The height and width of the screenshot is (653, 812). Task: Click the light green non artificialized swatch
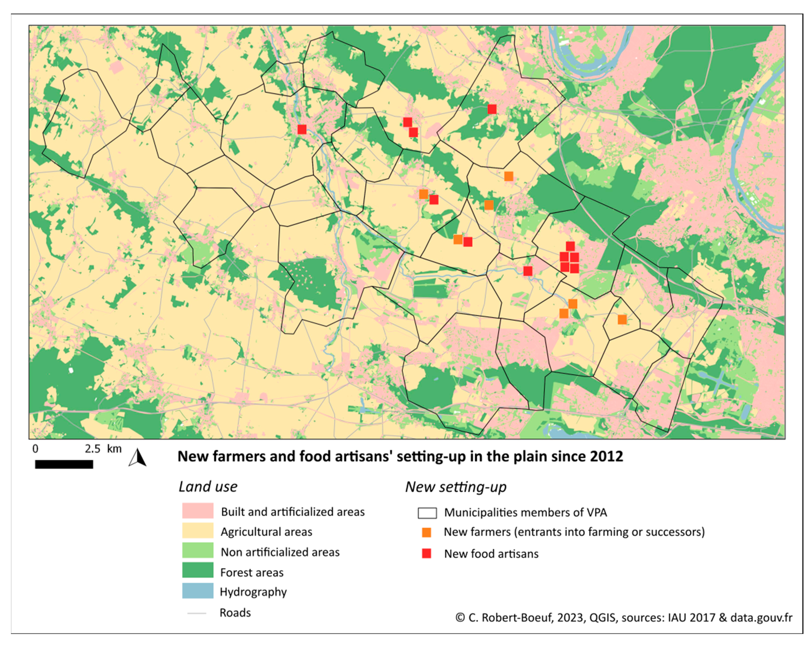[198, 551]
